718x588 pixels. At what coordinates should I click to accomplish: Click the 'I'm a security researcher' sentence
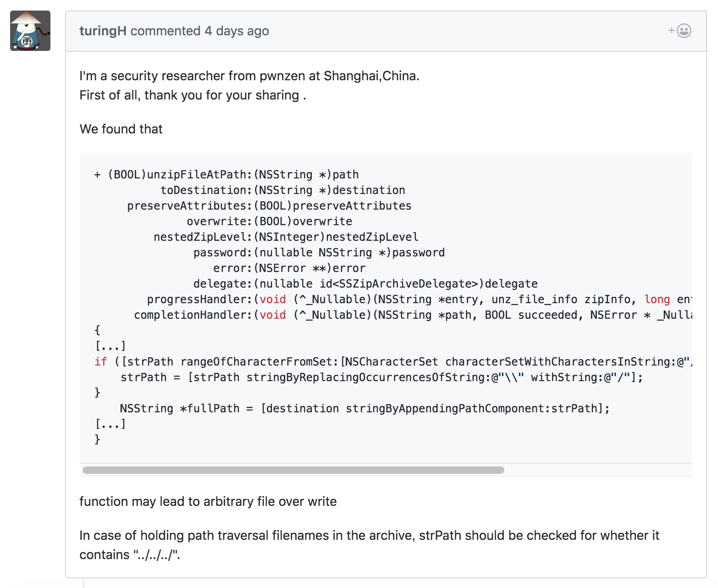(x=249, y=76)
